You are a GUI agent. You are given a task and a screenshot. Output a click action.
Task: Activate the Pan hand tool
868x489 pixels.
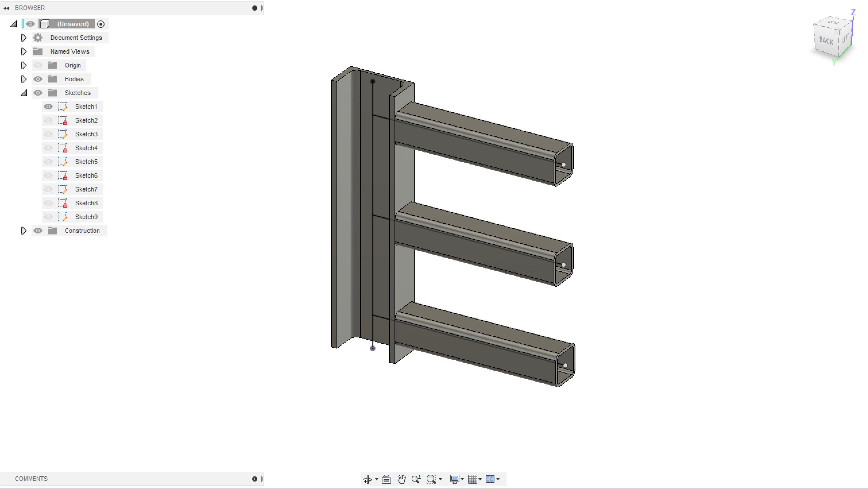coord(401,479)
